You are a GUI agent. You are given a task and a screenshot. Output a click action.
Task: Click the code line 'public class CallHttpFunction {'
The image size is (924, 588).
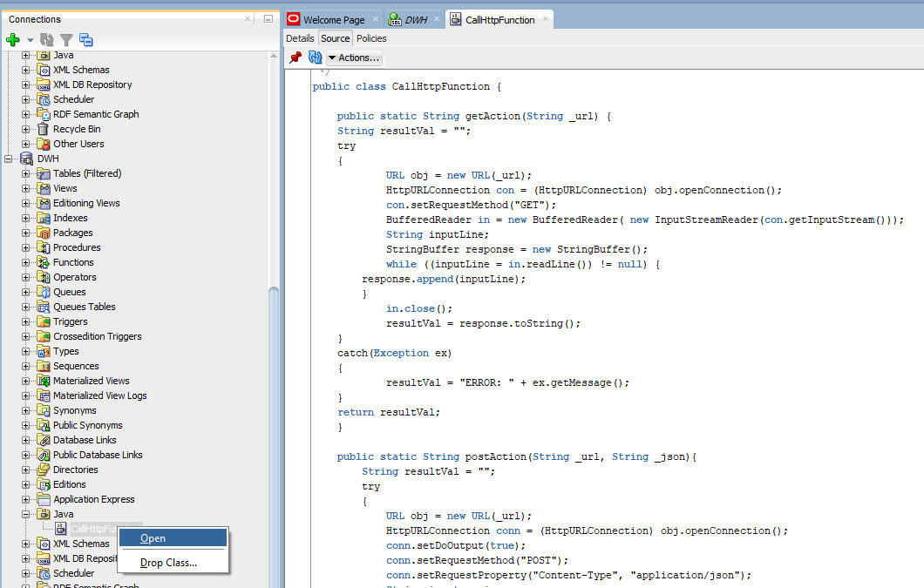tap(406, 86)
